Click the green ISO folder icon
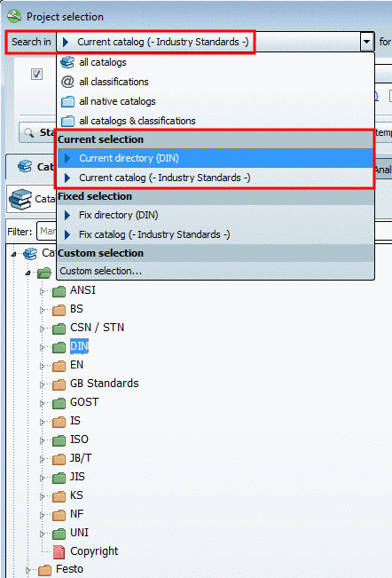 tap(59, 440)
